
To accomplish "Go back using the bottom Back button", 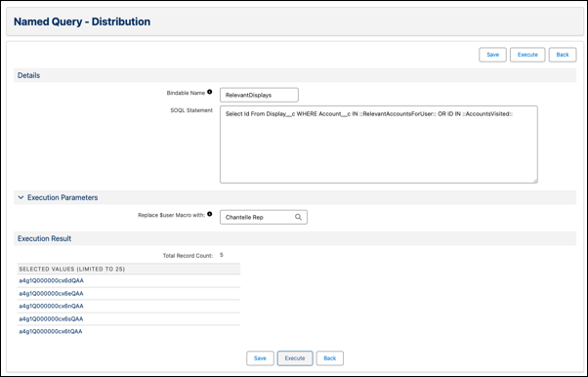I will (x=329, y=358).
